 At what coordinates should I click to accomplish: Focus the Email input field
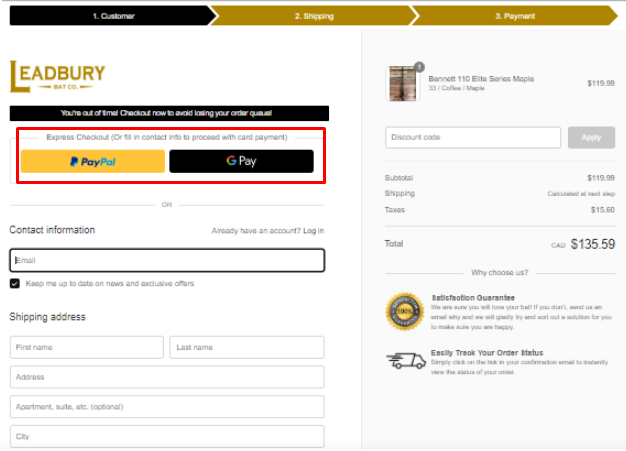(167, 261)
